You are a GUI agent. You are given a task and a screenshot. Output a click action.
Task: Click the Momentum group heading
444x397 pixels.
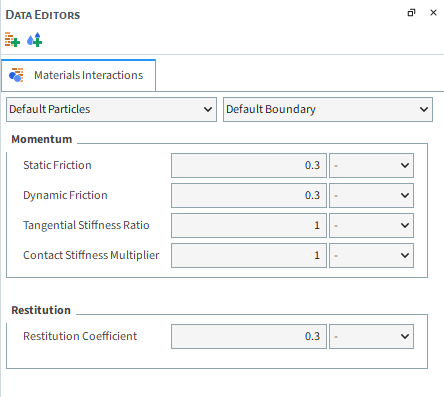tap(42, 139)
